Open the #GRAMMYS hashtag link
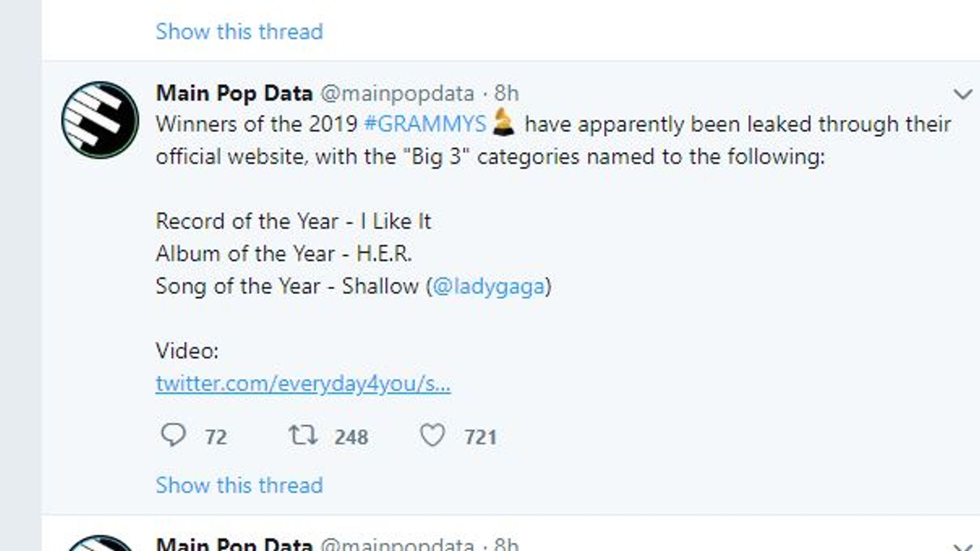 [424, 124]
